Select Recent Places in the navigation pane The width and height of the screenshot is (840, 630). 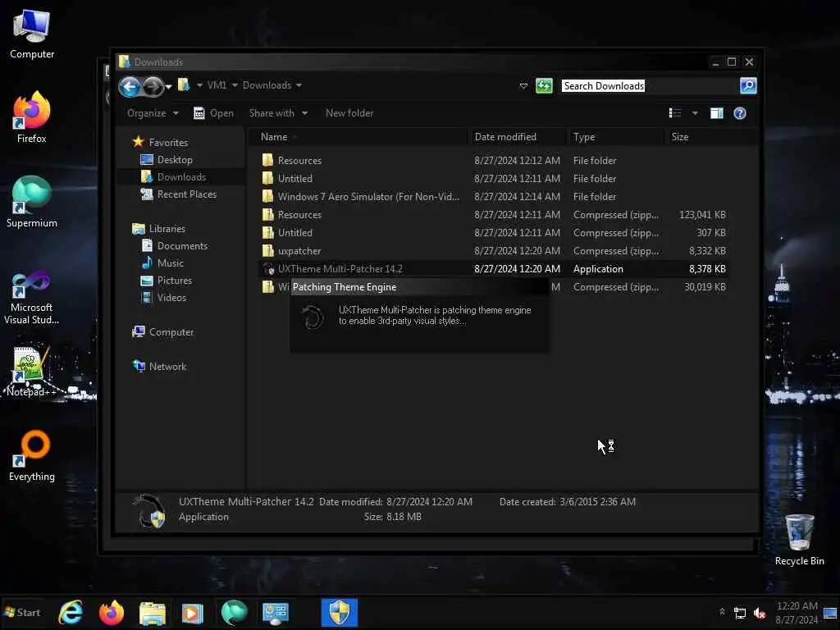[178, 194]
